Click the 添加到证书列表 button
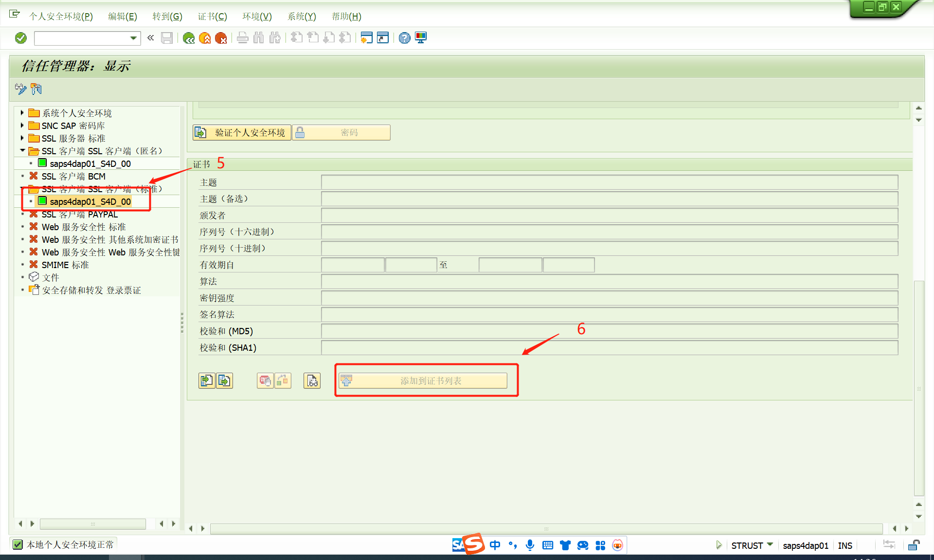Image resolution: width=934 pixels, height=560 pixels. [x=423, y=380]
